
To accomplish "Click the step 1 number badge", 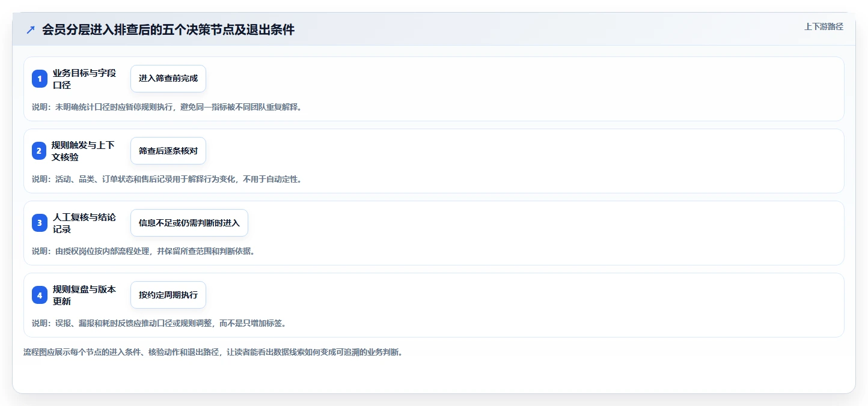I will (x=40, y=79).
